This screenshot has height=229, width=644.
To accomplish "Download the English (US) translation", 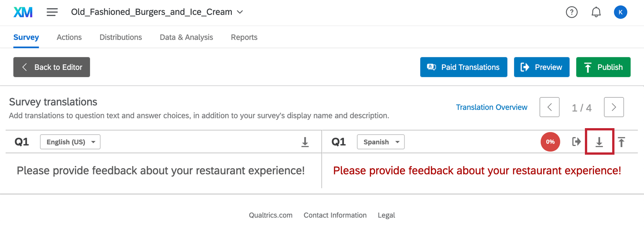I will [x=305, y=142].
